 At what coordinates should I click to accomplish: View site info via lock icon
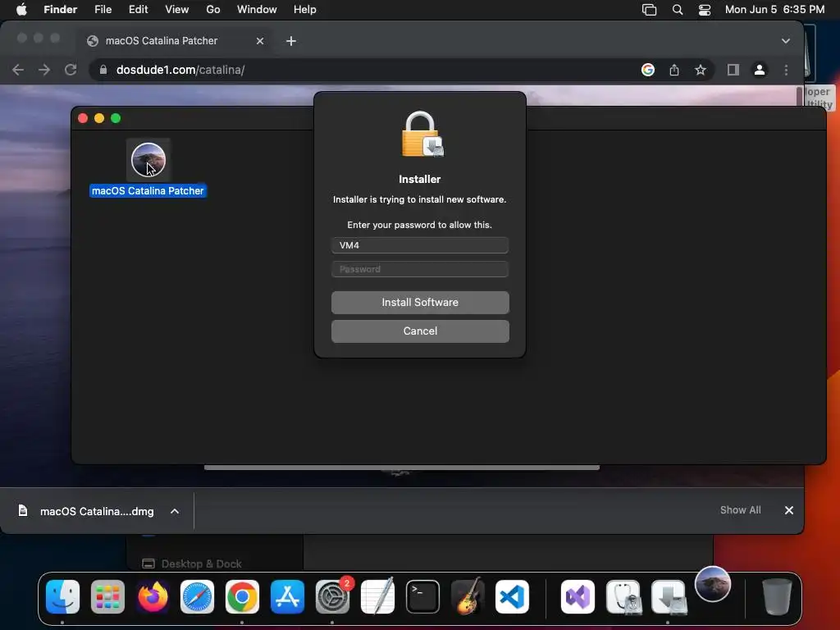pos(103,70)
